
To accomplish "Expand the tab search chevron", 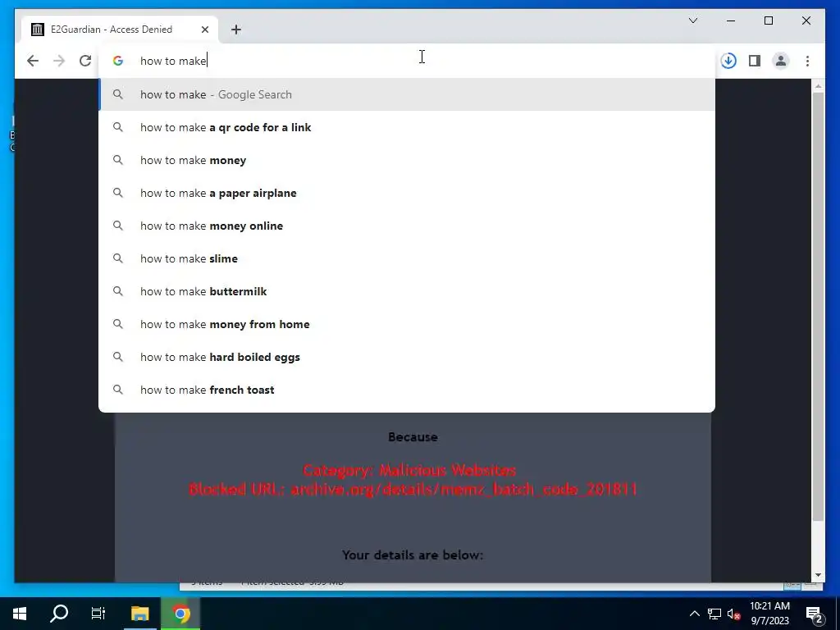I will pos(692,21).
